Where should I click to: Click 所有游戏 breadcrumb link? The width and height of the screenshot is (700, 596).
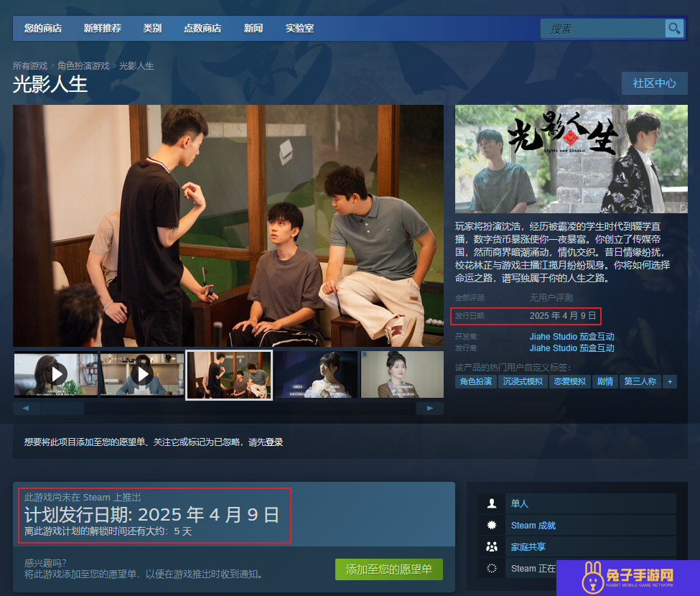coord(30,65)
